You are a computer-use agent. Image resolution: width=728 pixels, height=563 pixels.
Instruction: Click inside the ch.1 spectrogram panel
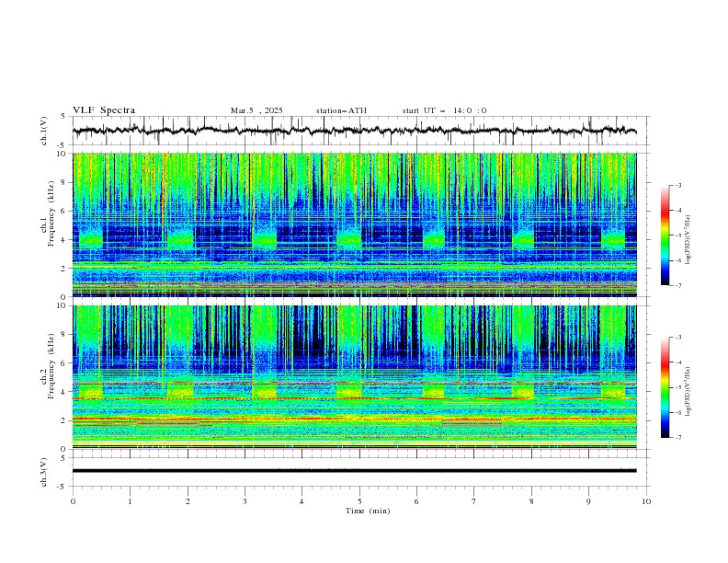pyautogui.click(x=354, y=224)
